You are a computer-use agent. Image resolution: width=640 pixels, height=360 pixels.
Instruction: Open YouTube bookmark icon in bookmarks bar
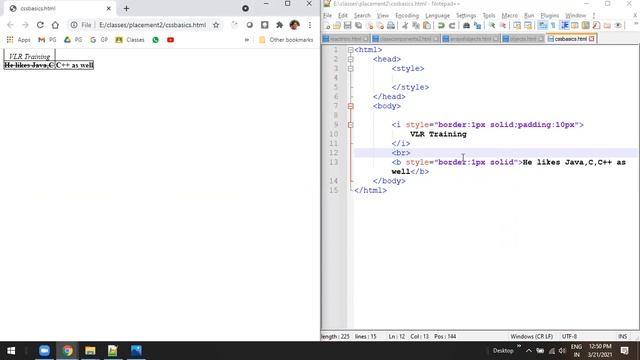click(170, 40)
